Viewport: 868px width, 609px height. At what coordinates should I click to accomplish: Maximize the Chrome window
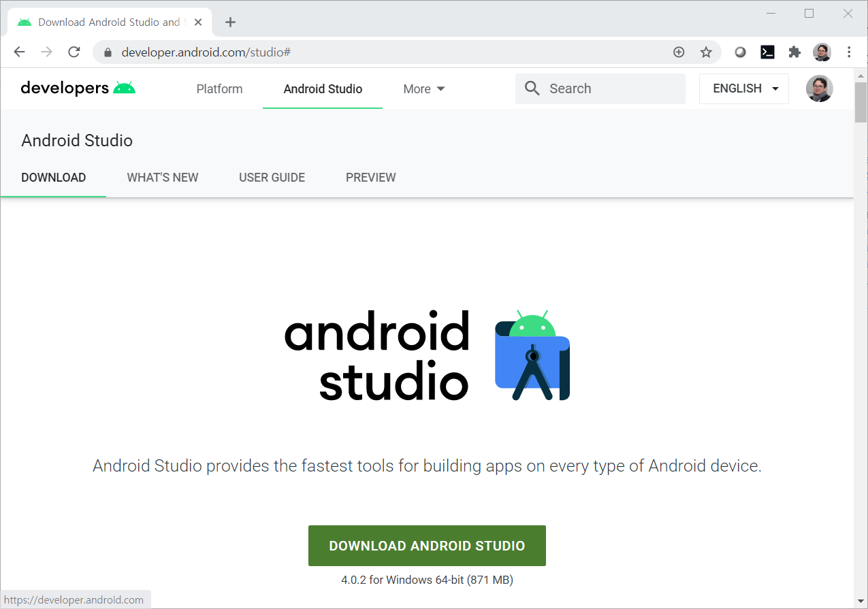click(809, 13)
